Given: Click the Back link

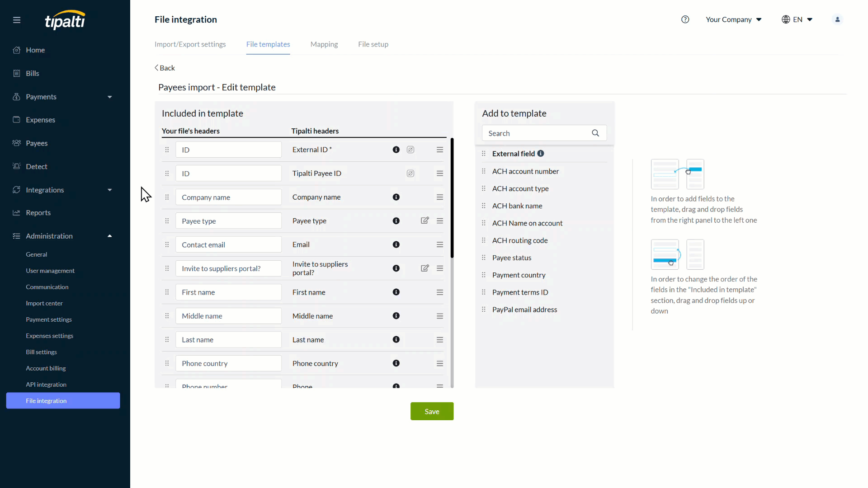Looking at the screenshot, I should coord(165,68).
